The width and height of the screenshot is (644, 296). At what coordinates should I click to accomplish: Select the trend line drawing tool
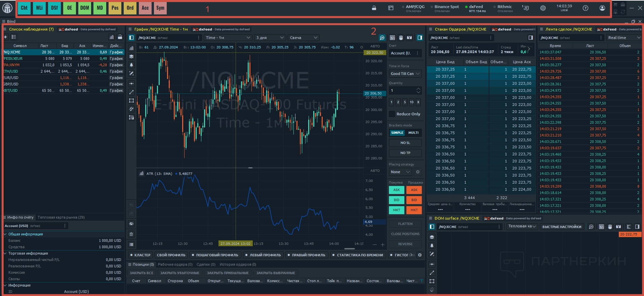131,92
